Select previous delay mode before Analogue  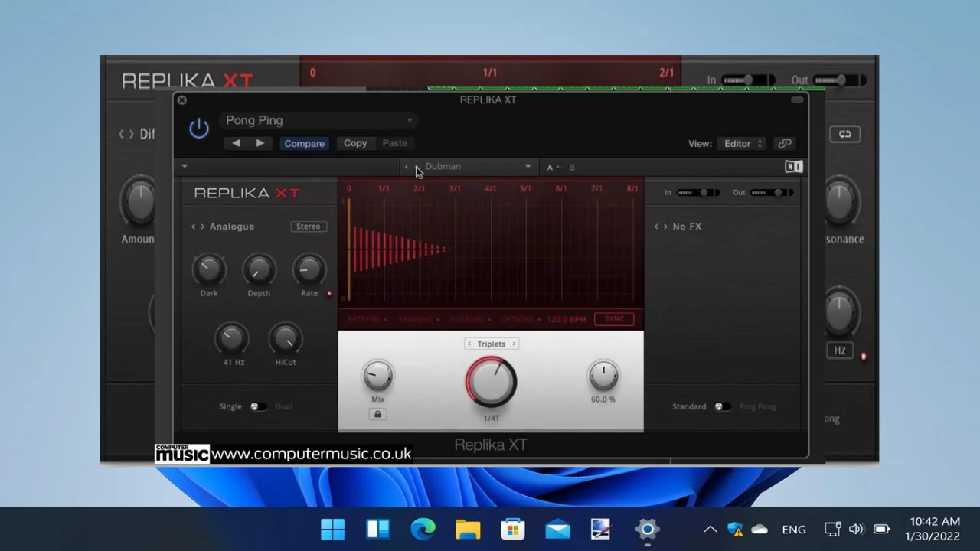194,227
